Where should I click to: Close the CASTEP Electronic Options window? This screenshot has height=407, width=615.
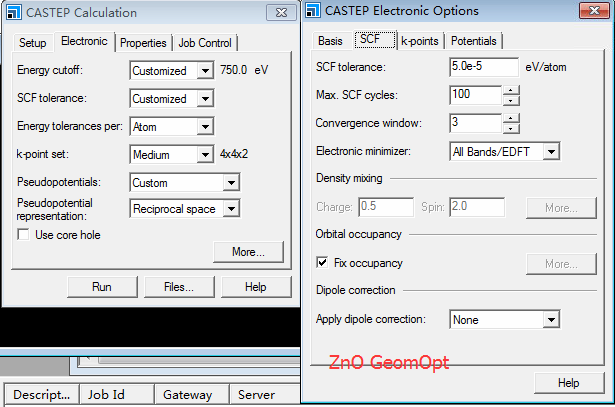(x=594, y=11)
